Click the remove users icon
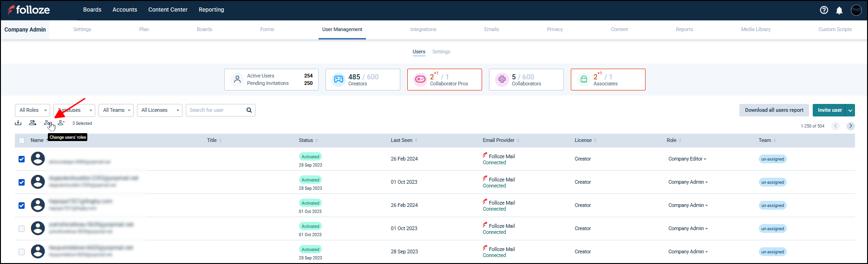 (61, 123)
